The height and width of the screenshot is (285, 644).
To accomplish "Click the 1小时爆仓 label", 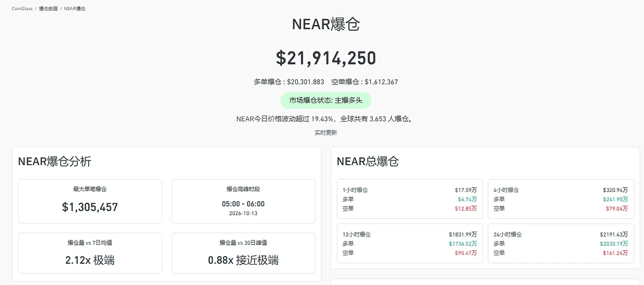I will (355, 190).
